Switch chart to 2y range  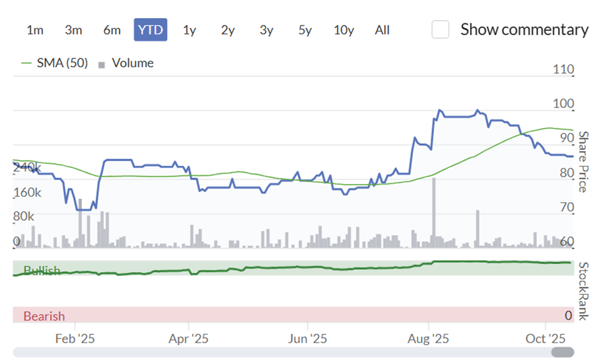(x=228, y=30)
